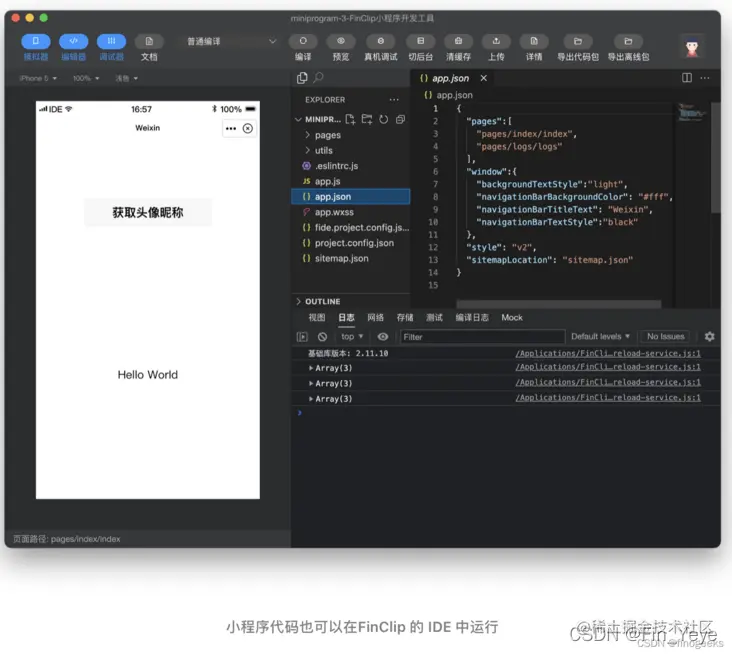Switch to the 视图 debugger tab

click(317, 317)
